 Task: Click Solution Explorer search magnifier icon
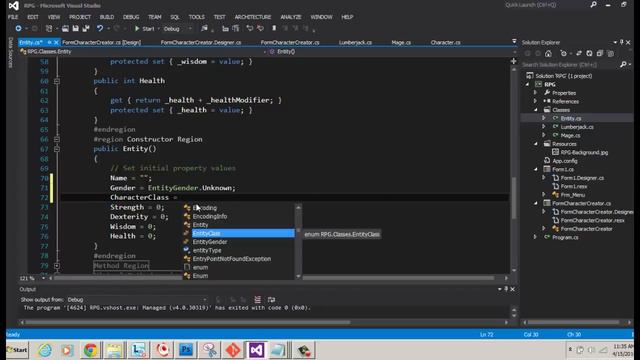(x=623, y=64)
